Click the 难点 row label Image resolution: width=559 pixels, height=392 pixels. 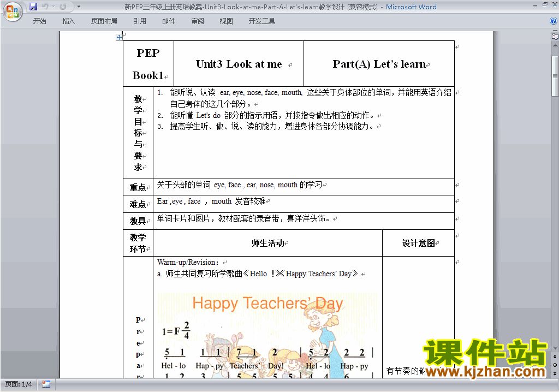pos(138,204)
